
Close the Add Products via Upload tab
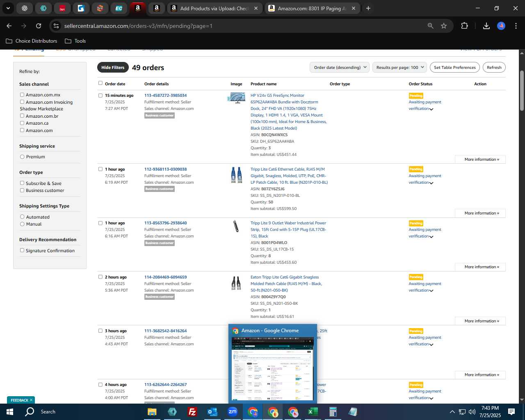256,8
